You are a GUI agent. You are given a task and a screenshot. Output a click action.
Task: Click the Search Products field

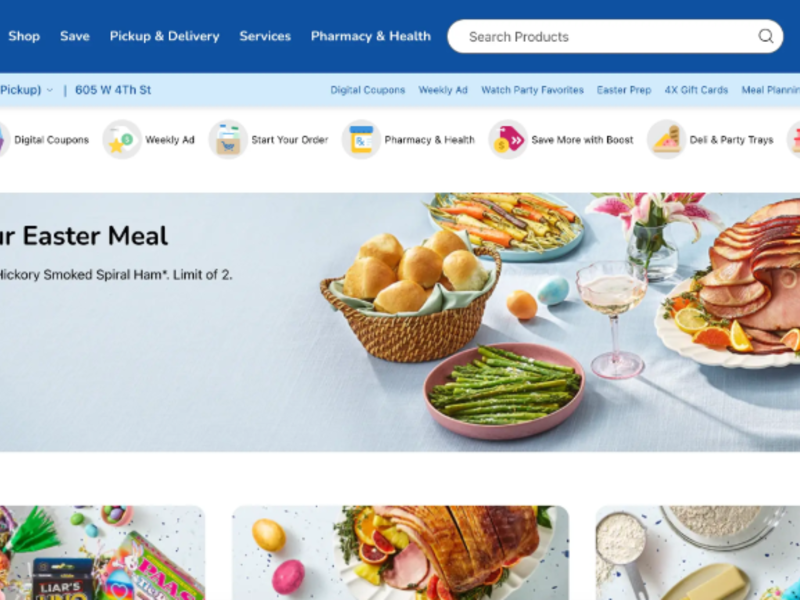pos(615,36)
